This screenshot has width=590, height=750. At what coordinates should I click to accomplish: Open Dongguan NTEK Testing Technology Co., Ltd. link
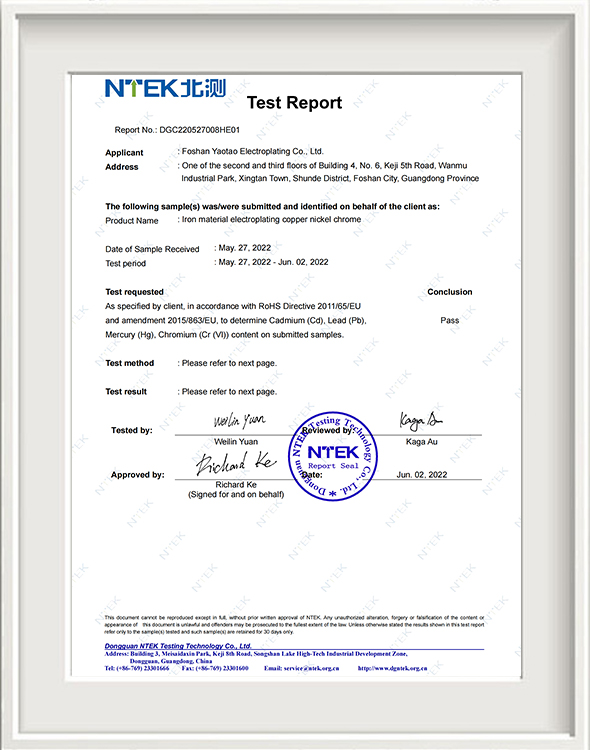click(x=178, y=646)
